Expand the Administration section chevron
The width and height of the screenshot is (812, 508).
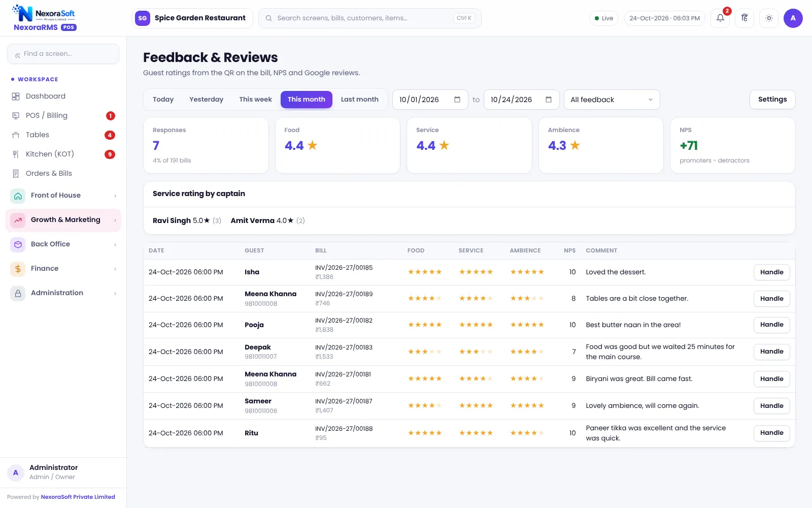pyautogui.click(x=115, y=293)
